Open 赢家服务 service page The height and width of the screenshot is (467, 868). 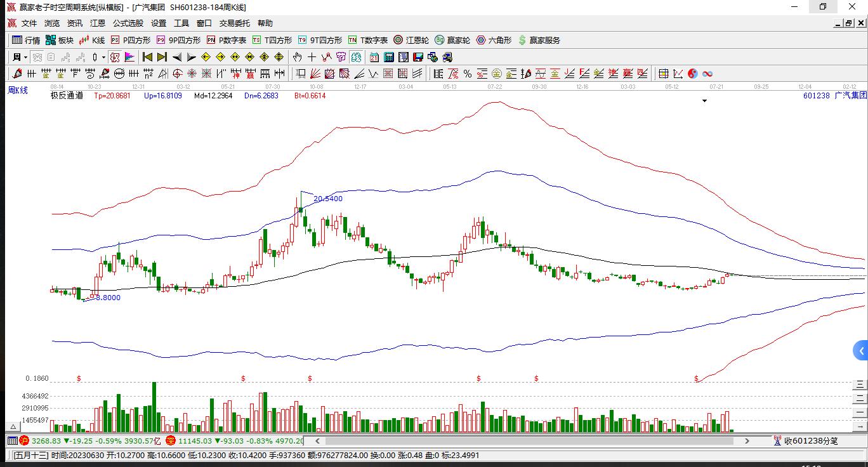(x=539, y=40)
